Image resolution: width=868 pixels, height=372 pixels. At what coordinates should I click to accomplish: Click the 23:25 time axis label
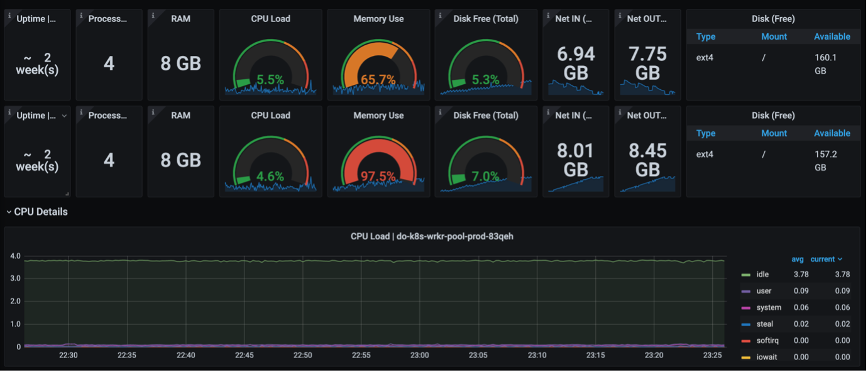click(x=713, y=355)
